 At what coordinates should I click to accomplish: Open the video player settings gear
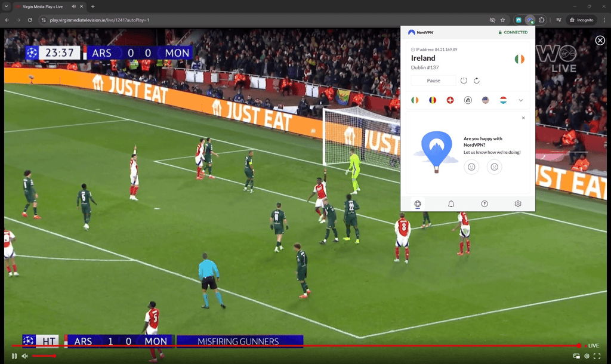[587, 356]
